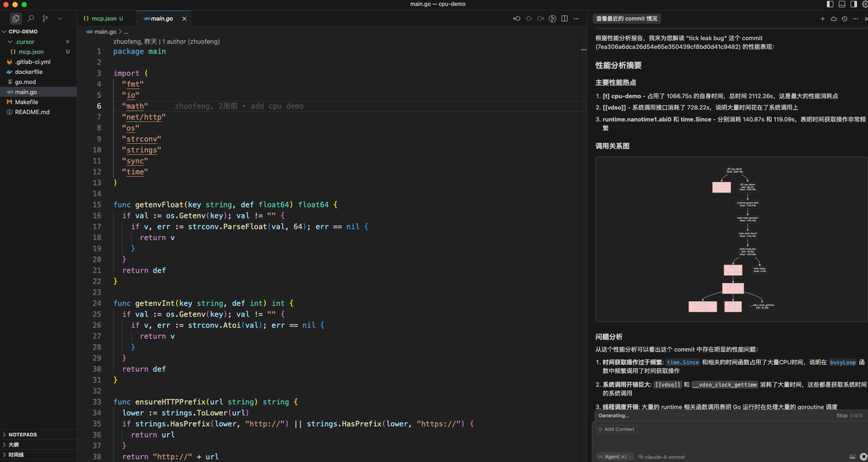The image size is (868, 462).
Task: Click Stop to halt generation
Action: 841,415
